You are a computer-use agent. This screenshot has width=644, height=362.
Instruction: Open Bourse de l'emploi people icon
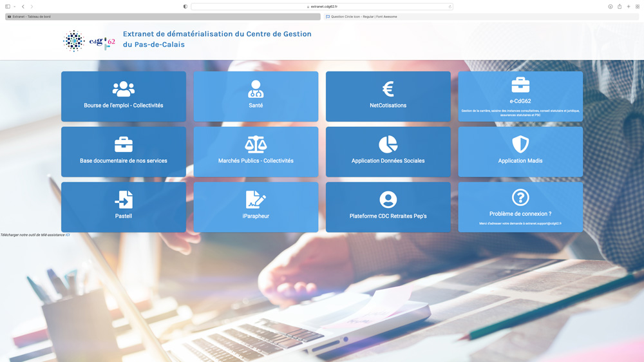123,89
